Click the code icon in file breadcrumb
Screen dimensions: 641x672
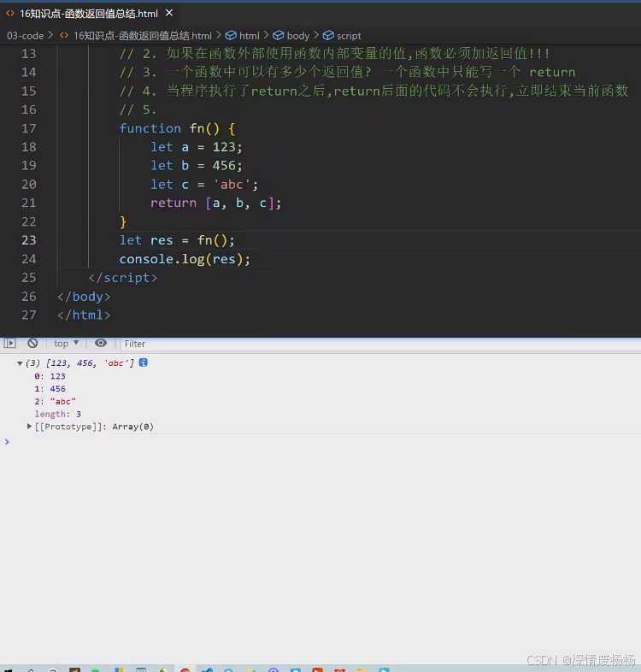click(64, 35)
